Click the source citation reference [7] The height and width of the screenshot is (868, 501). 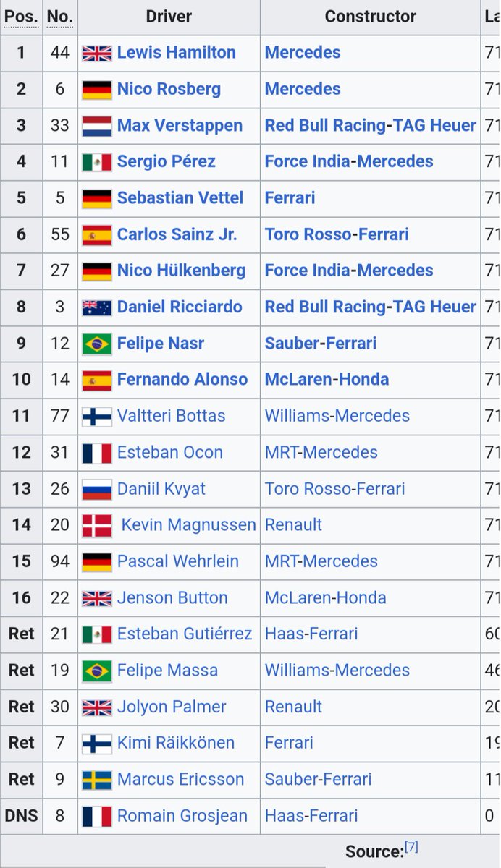click(x=412, y=847)
